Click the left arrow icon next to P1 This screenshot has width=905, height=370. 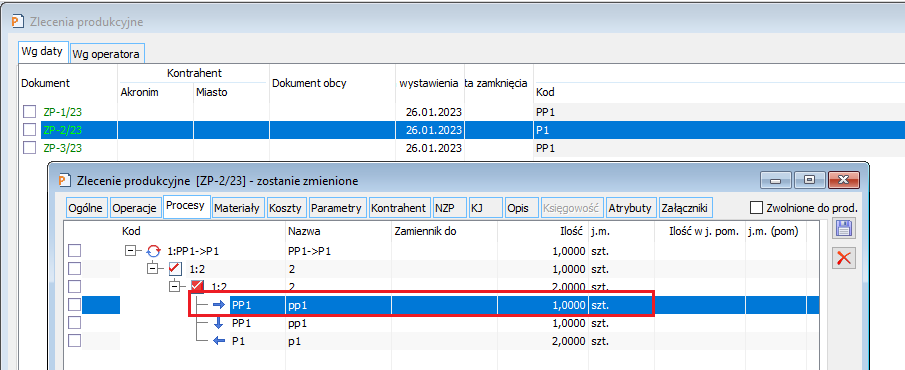pyautogui.click(x=219, y=341)
